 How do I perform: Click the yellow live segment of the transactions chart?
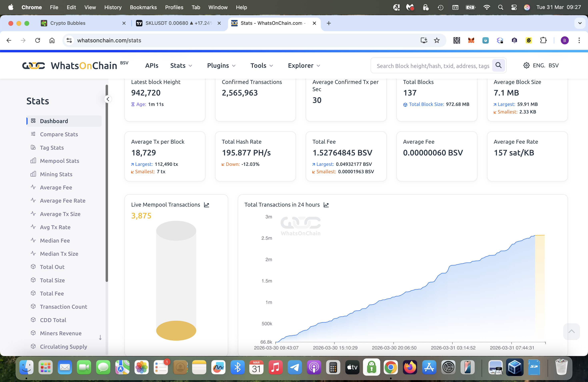tap(540, 288)
